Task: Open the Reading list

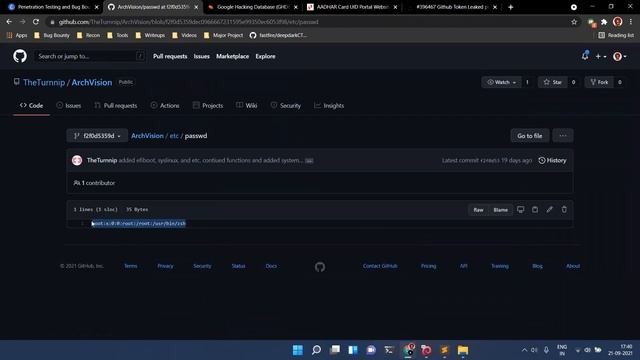Action: (616, 36)
